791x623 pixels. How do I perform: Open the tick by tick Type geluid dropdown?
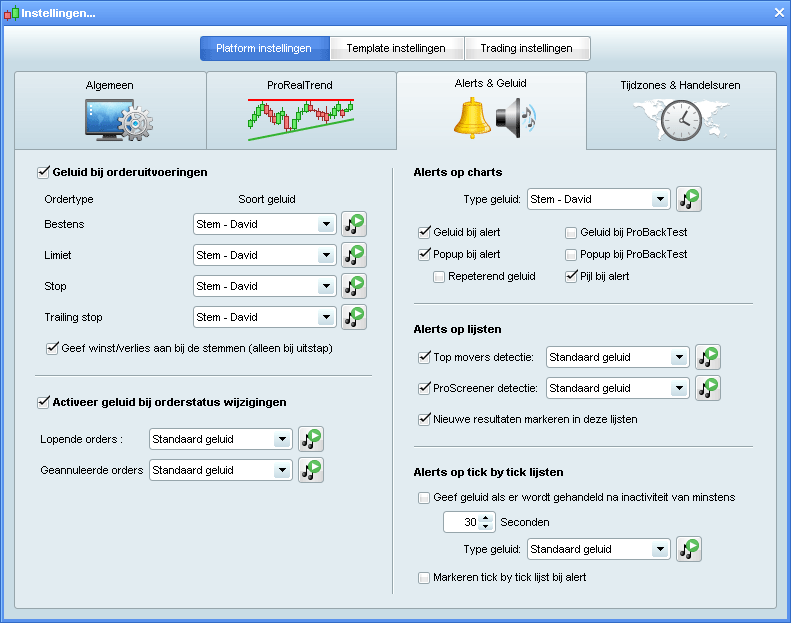(659, 549)
